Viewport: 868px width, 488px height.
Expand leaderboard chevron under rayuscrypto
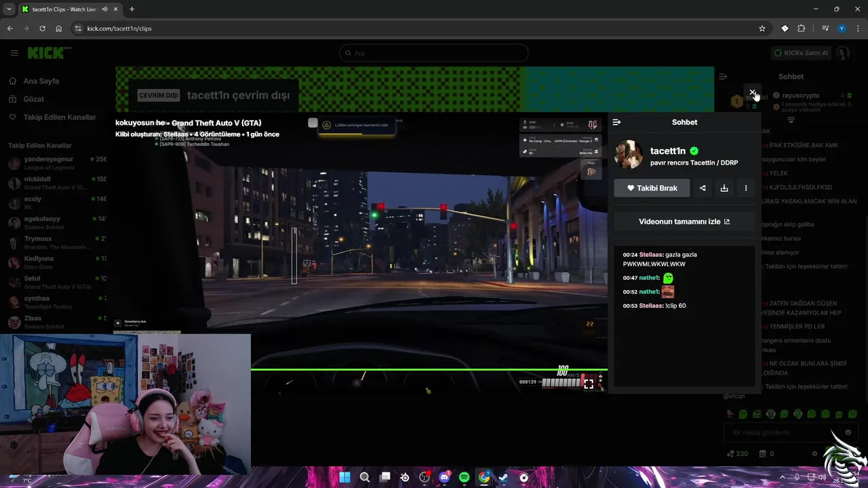click(791, 120)
